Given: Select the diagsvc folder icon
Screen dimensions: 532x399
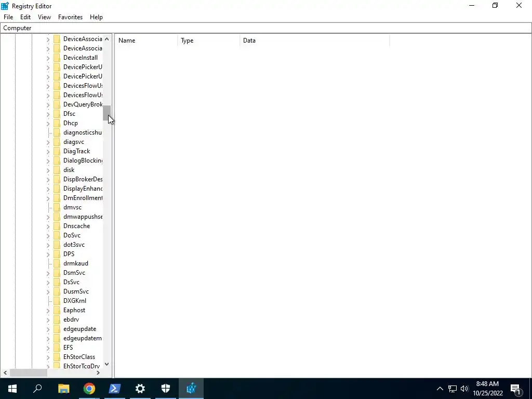Looking at the screenshot, I should tap(57, 142).
